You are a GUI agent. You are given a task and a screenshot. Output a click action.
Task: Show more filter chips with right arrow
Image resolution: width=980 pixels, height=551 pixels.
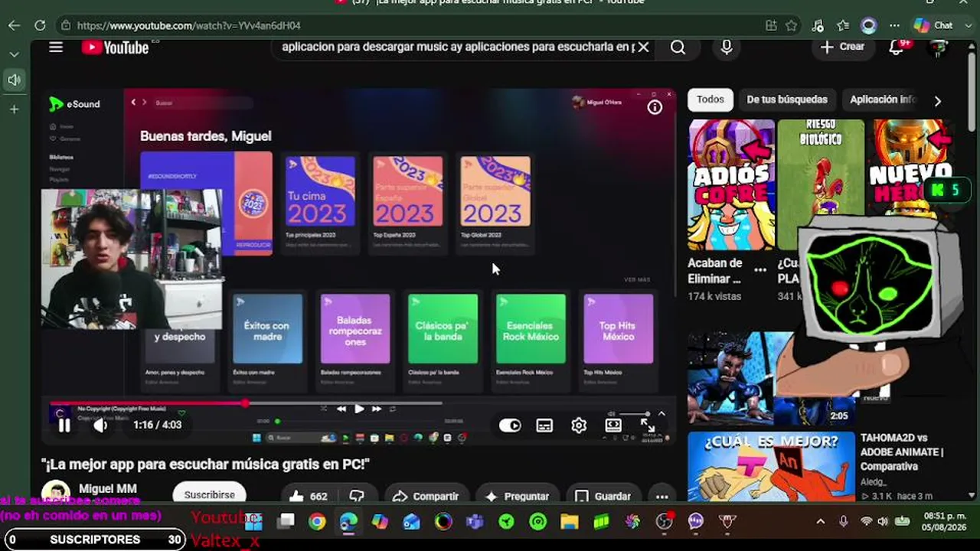click(x=938, y=100)
